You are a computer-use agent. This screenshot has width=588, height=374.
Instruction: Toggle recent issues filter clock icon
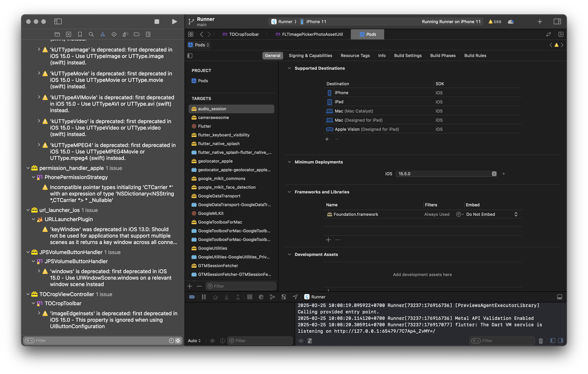pos(171,341)
